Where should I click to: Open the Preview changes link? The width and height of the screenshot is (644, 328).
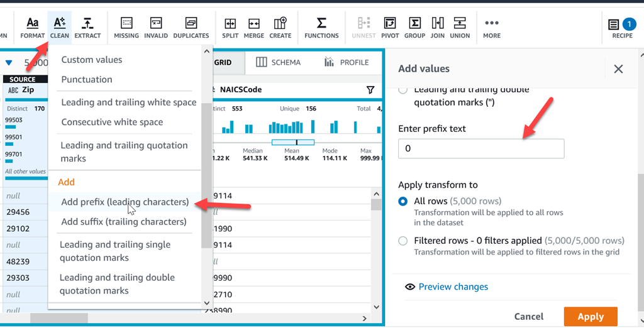(x=453, y=287)
